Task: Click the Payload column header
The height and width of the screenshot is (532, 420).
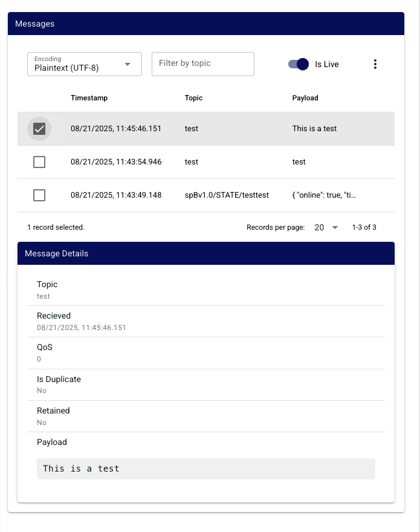Action: click(x=305, y=98)
